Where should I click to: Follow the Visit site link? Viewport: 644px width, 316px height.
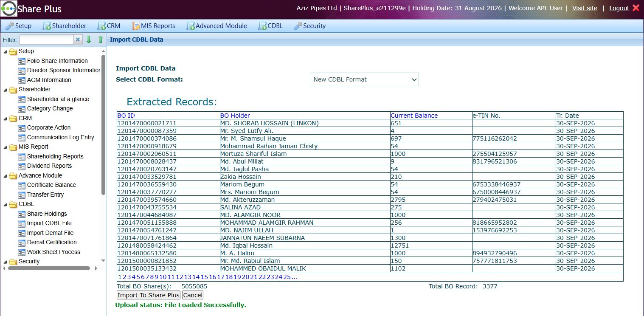click(585, 8)
